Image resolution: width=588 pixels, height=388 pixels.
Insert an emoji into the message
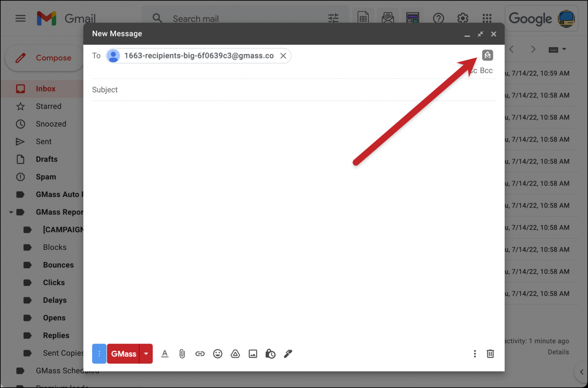click(217, 354)
